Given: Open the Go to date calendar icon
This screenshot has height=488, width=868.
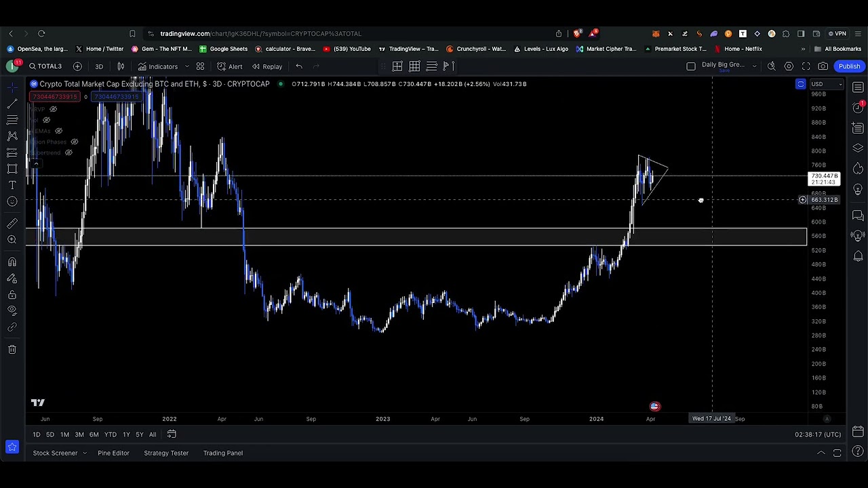Looking at the screenshot, I should coord(172,434).
